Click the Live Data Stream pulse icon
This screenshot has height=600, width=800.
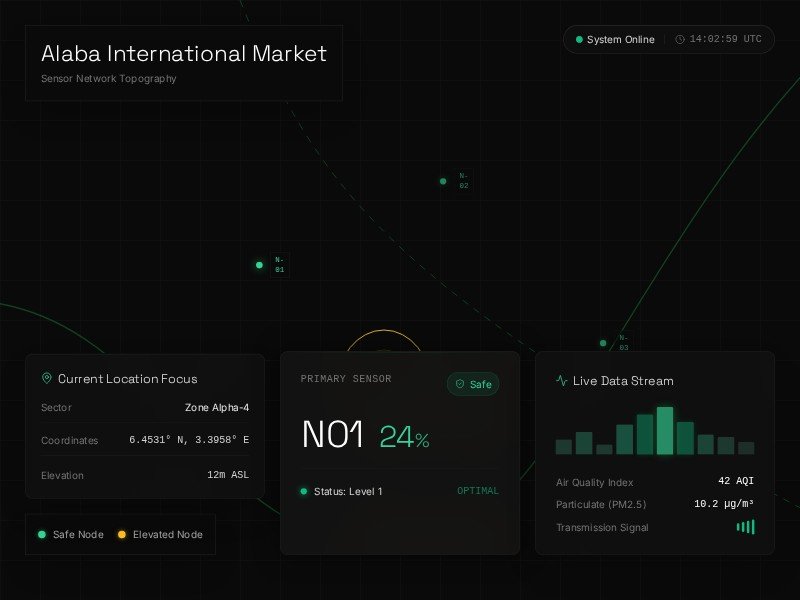point(562,381)
